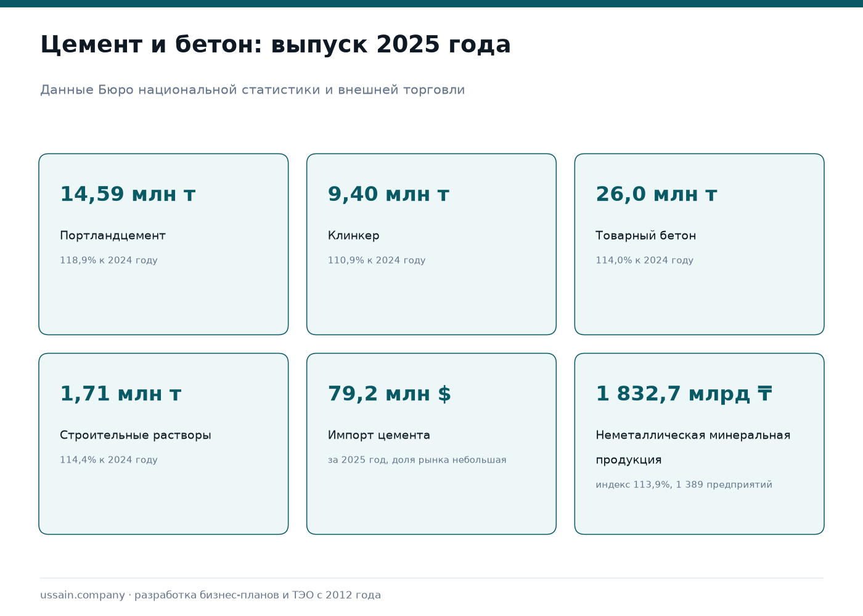863x616 pixels.
Task: Select the 114,4% к 2024 году text
Action: click(x=108, y=460)
